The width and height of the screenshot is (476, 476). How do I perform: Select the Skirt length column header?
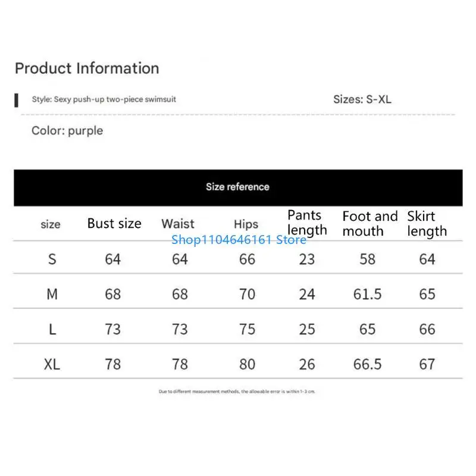coord(427,224)
